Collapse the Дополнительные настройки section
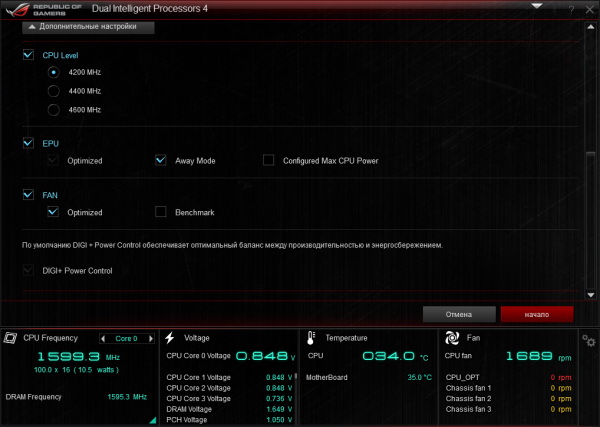 point(88,27)
